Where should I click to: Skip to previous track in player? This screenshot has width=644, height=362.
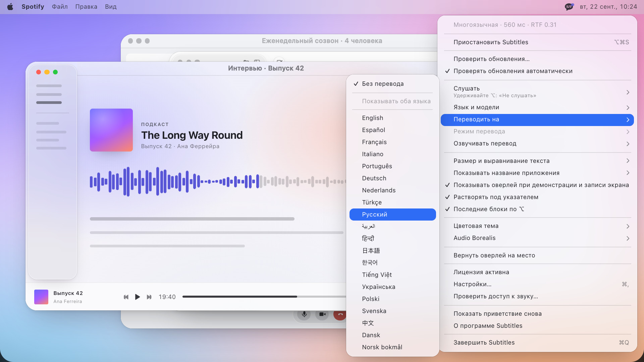[126, 297]
